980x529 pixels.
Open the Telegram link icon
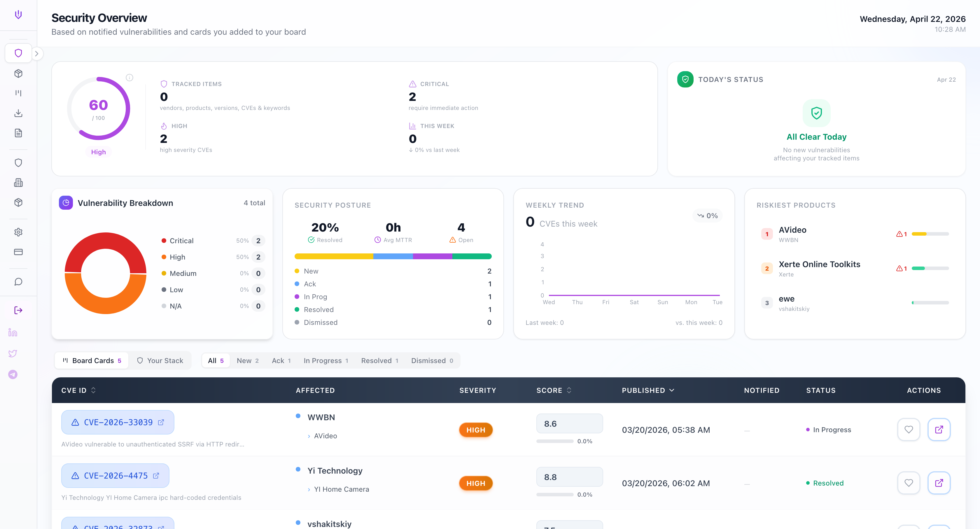(x=13, y=375)
